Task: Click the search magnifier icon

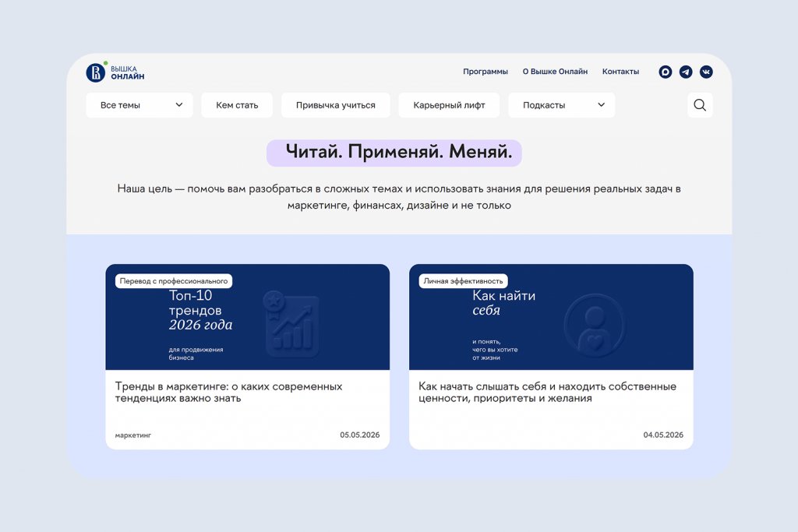Action: [700, 105]
